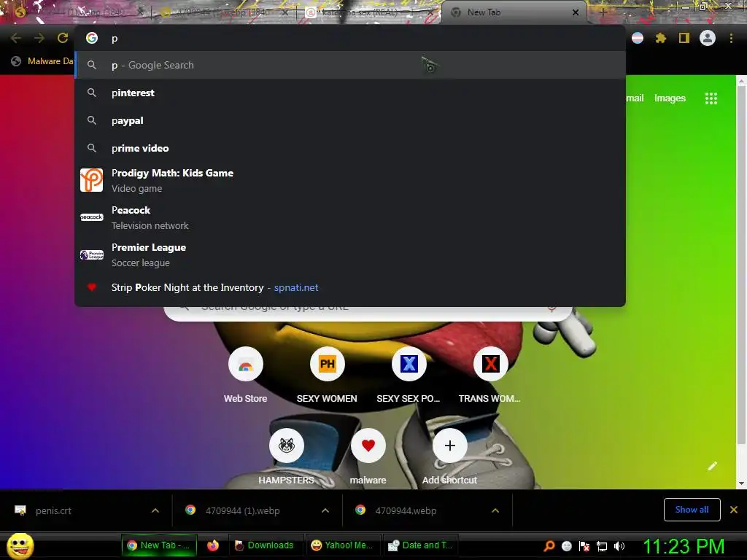Select the paypal suggestion
Screen dimensions: 747x560
point(350,120)
